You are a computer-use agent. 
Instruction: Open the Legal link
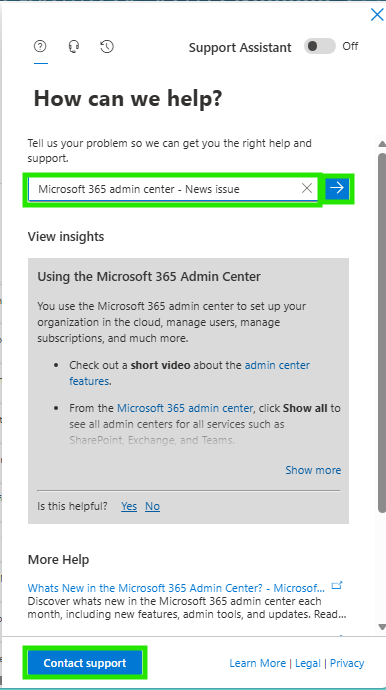tap(308, 663)
